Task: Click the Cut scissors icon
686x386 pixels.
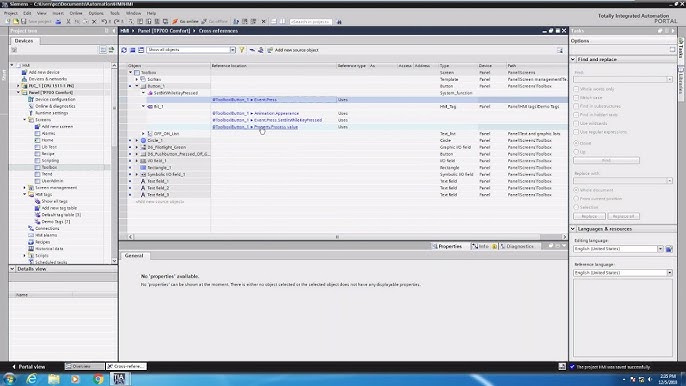Action: pyautogui.click(x=68, y=21)
